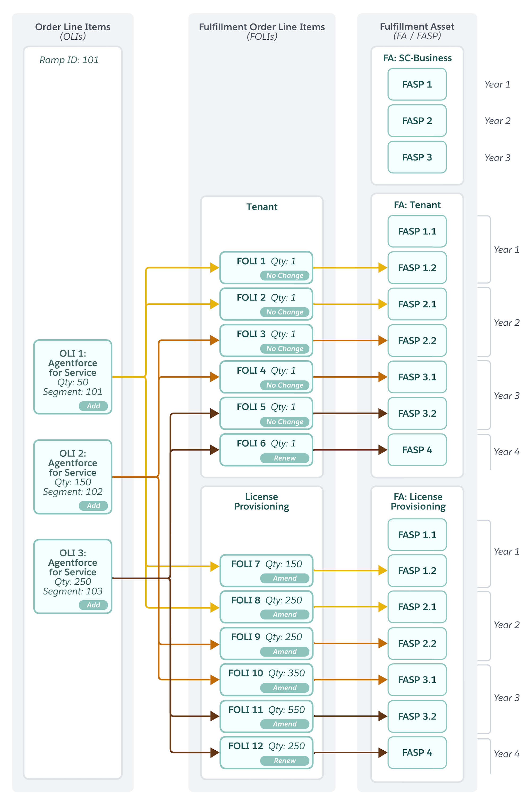The image size is (532, 806).
Task: Select FOLI 7 with Qty 150
Action: pyautogui.click(x=266, y=571)
